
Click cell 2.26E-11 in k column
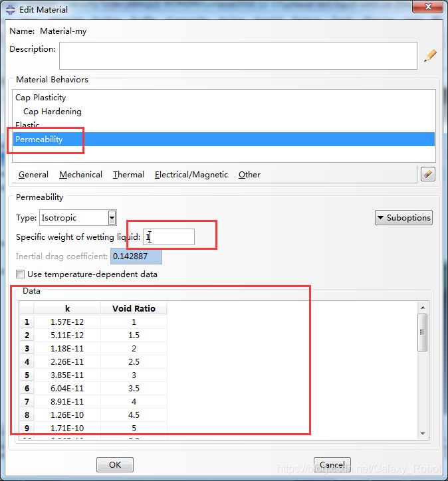[x=67, y=361]
